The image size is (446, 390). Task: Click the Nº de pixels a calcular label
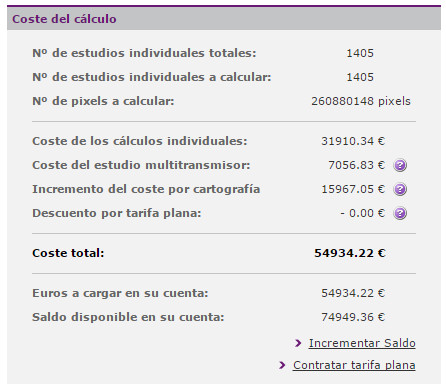click(x=103, y=101)
